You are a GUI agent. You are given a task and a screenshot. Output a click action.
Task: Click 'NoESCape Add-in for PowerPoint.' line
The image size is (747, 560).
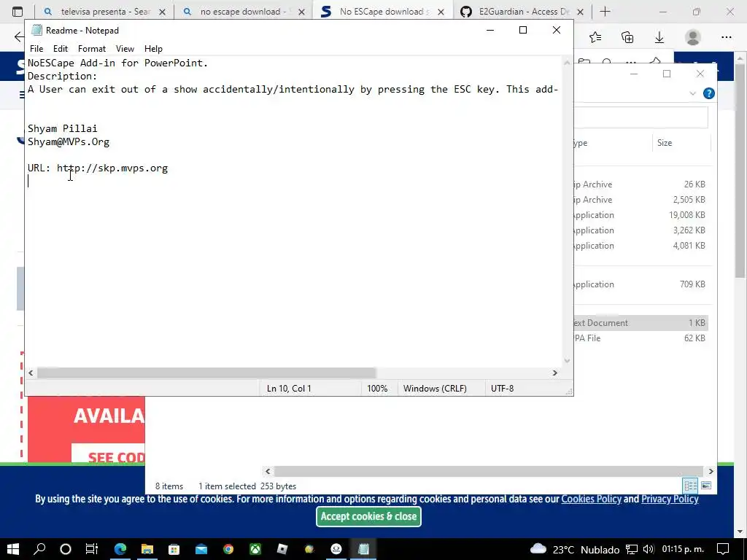(117, 63)
